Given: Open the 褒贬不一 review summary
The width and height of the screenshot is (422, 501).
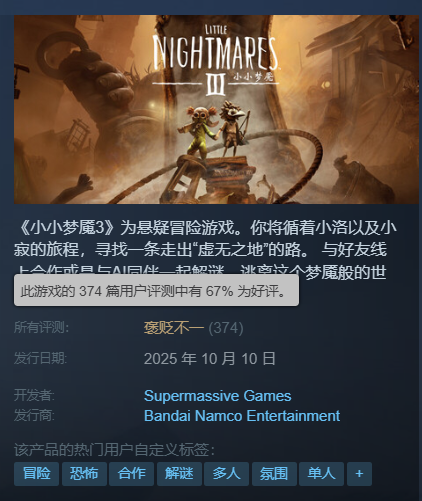Looking at the screenshot, I should 174,328.
